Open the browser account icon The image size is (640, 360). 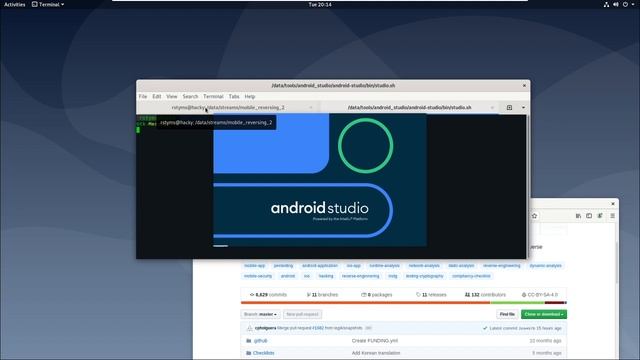(600, 216)
